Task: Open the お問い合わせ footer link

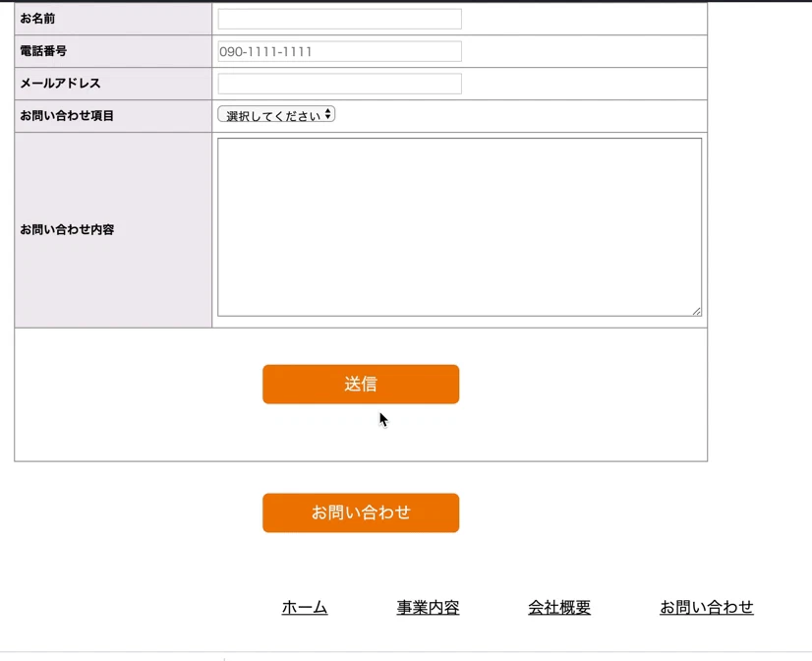Action: [707, 607]
